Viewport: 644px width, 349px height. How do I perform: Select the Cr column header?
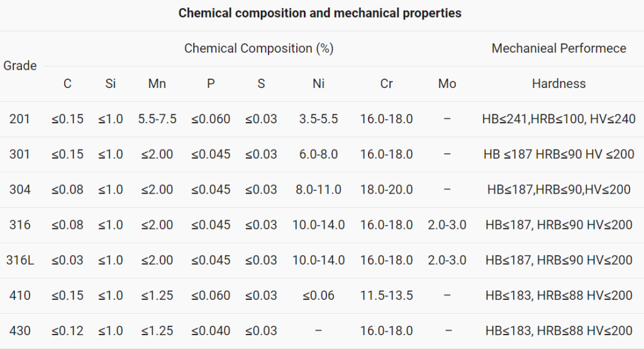tap(386, 84)
